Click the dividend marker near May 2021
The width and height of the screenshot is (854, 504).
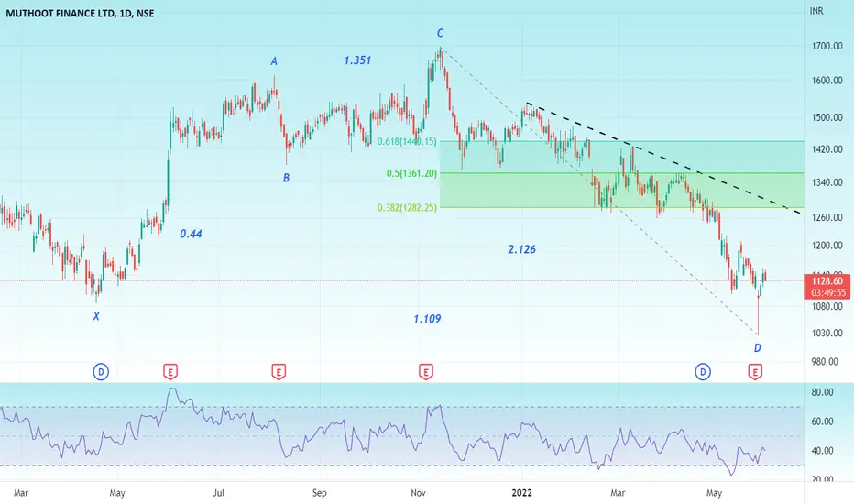pos(101,372)
